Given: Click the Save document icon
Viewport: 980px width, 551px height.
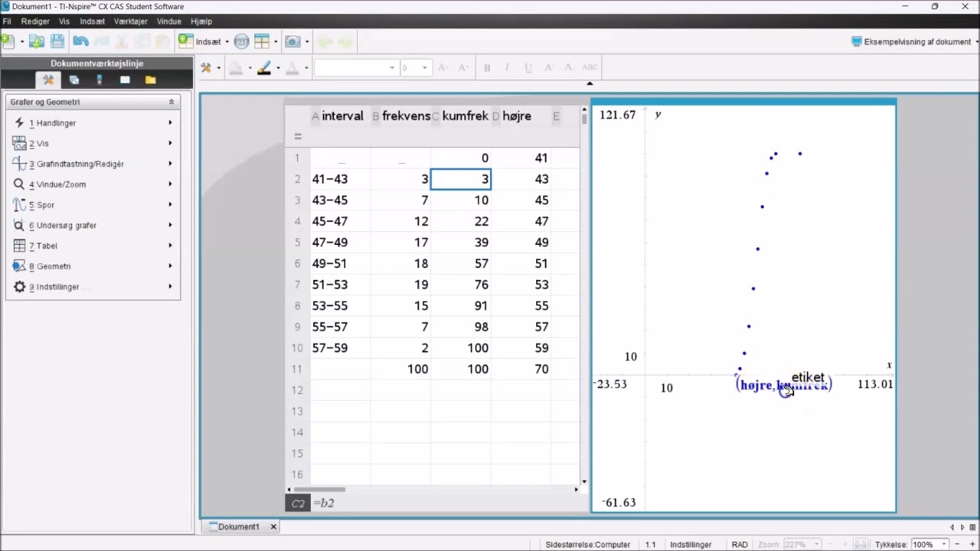Looking at the screenshot, I should (x=57, y=41).
